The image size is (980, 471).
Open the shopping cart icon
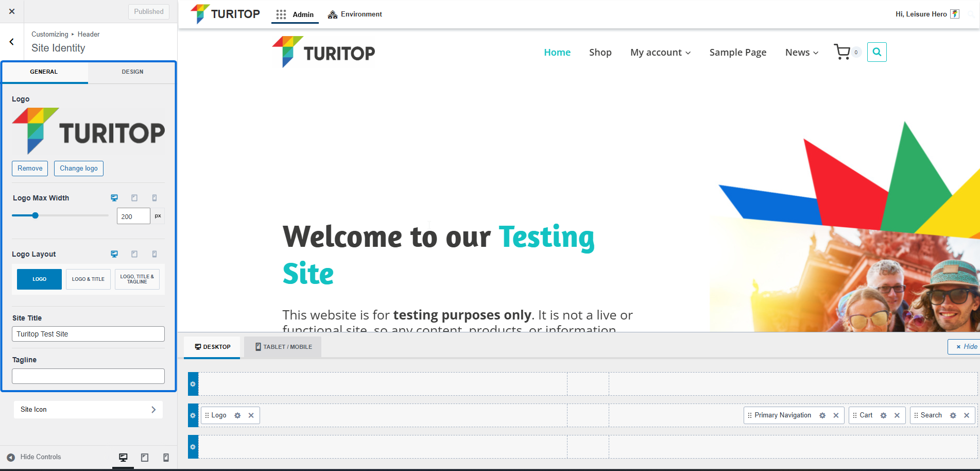pyautogui.click(x=842, y=52)
